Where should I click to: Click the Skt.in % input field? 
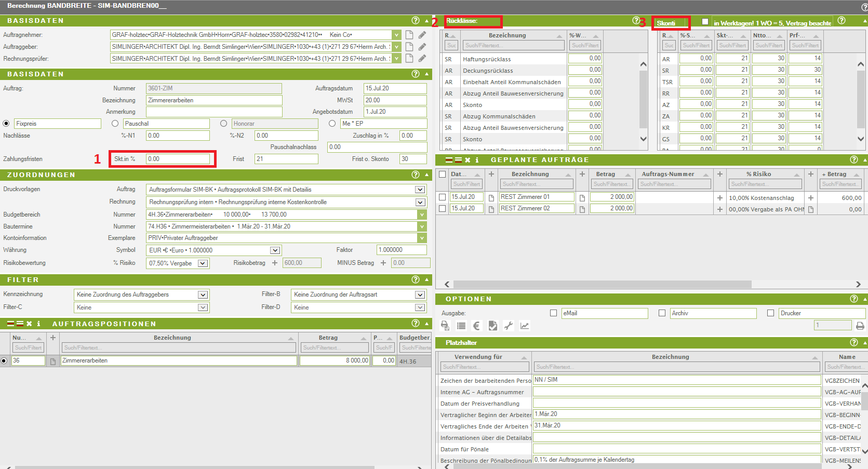[x=178, y=159]
